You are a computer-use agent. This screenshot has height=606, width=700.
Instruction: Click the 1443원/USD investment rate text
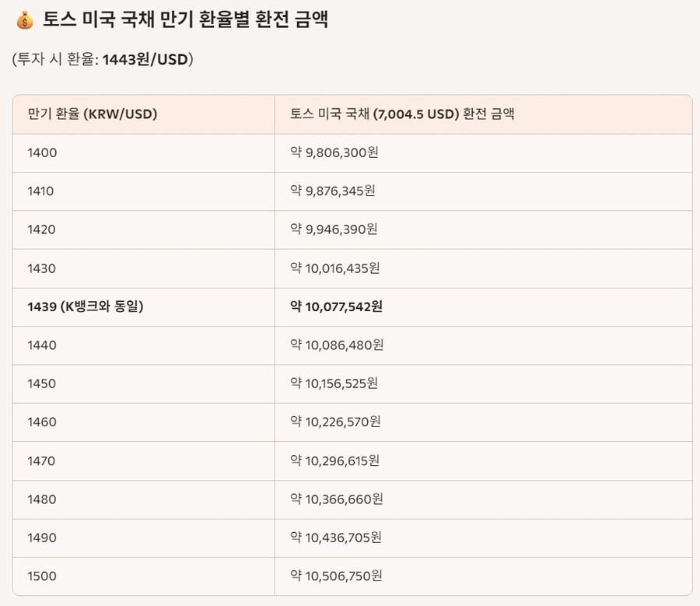click(x=145, y=59)
